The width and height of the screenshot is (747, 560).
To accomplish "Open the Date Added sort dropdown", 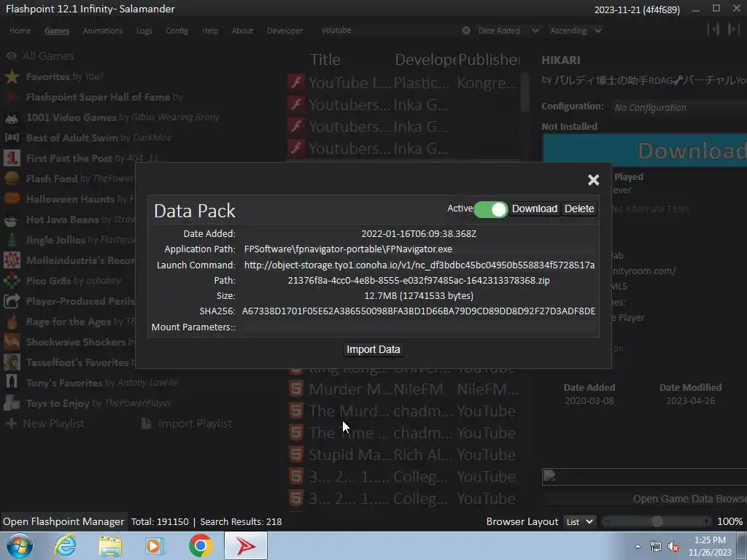I will point(508,31).
